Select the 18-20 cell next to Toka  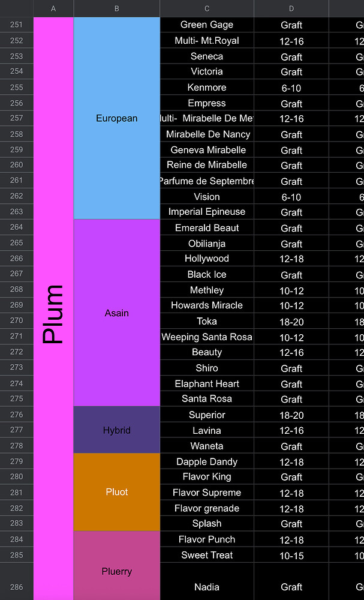click(x=291, y=322)
